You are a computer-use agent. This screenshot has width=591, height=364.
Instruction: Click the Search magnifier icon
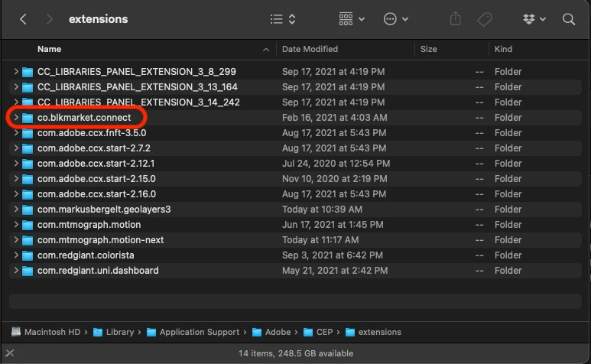(568, 19)
